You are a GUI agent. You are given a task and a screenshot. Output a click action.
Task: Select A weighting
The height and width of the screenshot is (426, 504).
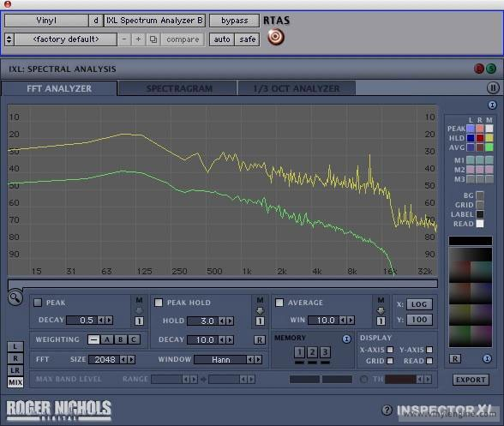pyautogui.click(x=107, y=339)
